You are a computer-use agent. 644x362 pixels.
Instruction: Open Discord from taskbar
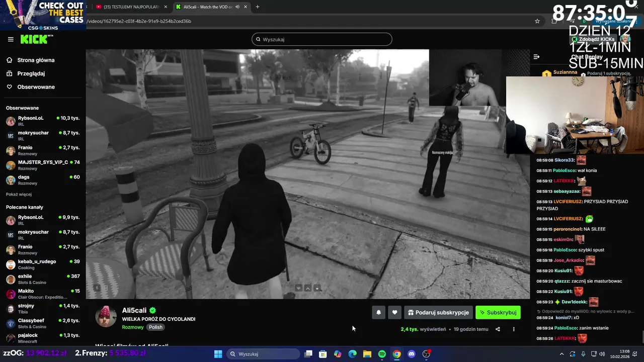click(x=412, y=354)
